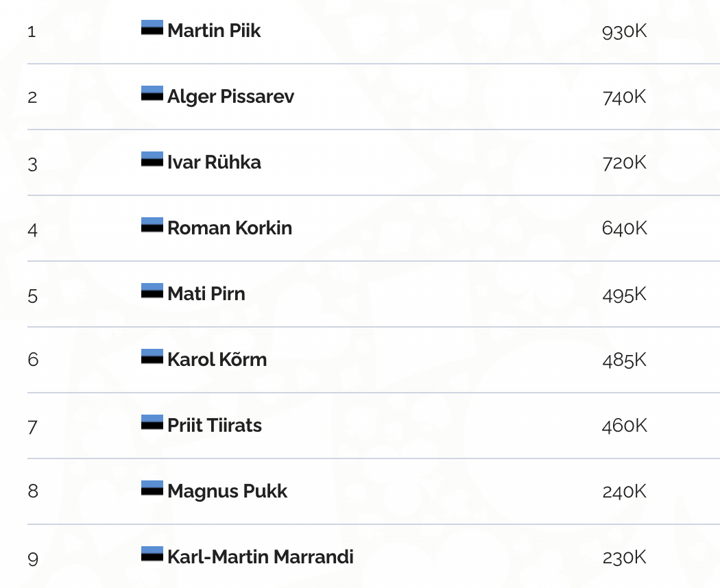Click the flag next to Roman Korkin
Viewport: 720px width, 588px height.
point(152,225)
